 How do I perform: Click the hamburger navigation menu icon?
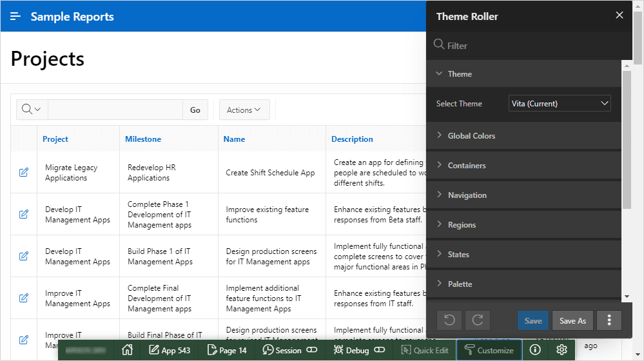click(x=16, y=17)
